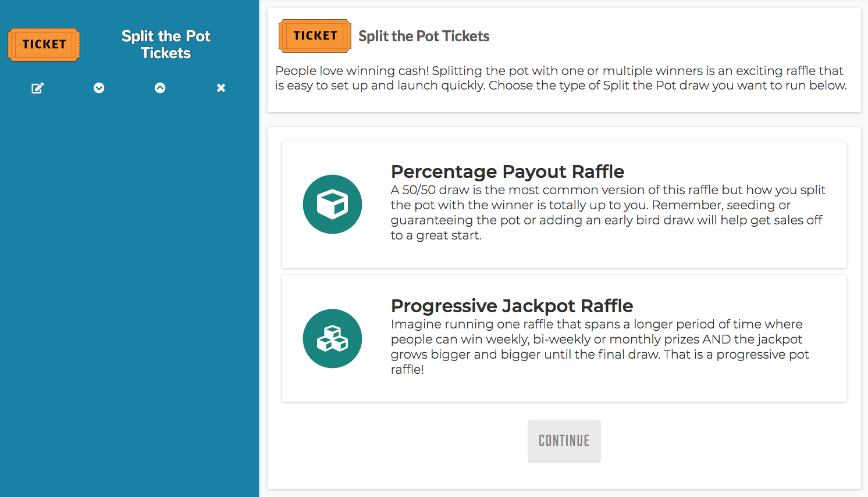
Task: Open the Percentage Payout Raffle heading
Action: (507, 171)
